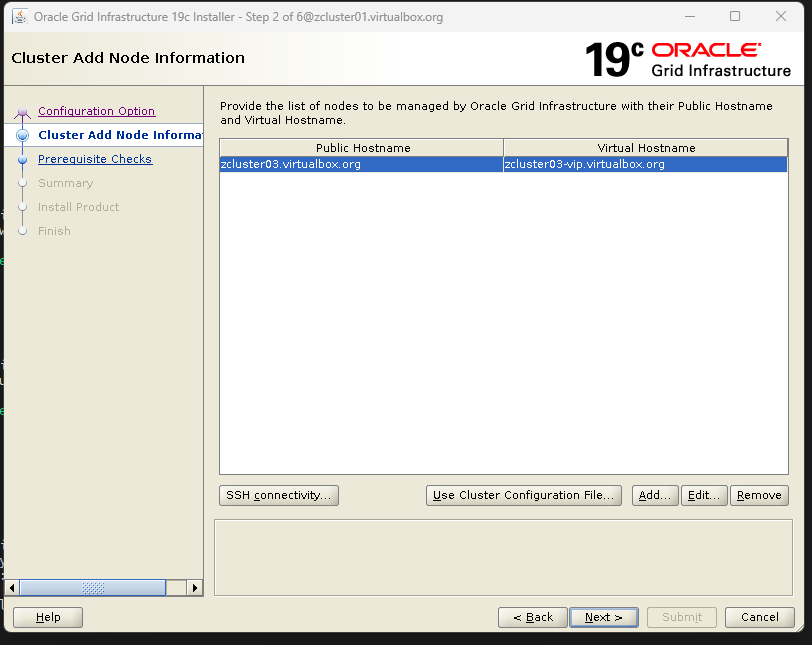
Task: Click the Virtual Hostname column header
Action: tap(645, 148)
